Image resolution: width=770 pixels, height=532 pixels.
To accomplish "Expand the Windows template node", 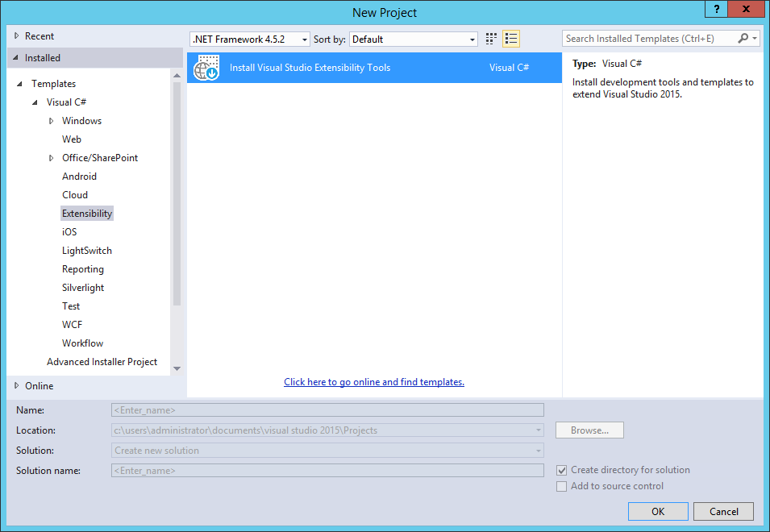I will coord(51,120).
